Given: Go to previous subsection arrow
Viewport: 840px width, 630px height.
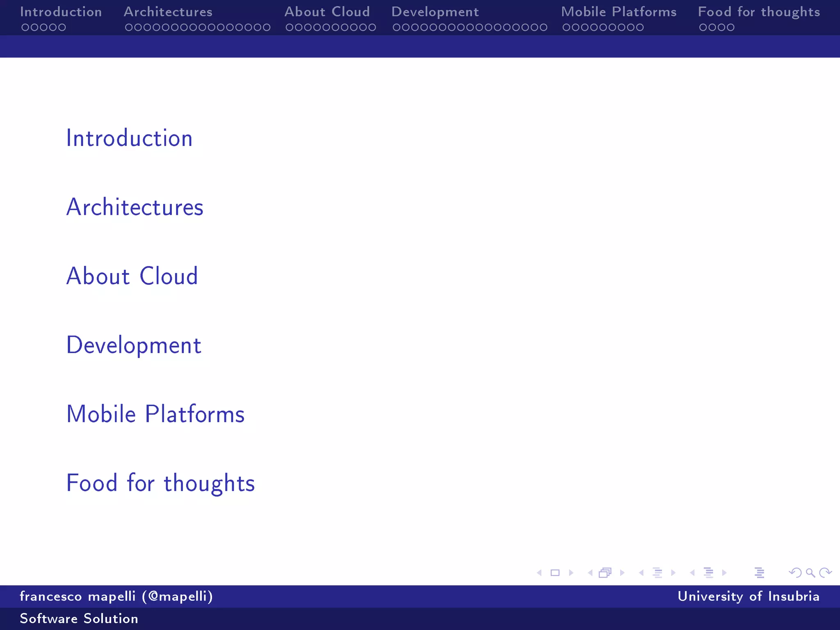Looking at the screenshot, I should click(641, 573).
